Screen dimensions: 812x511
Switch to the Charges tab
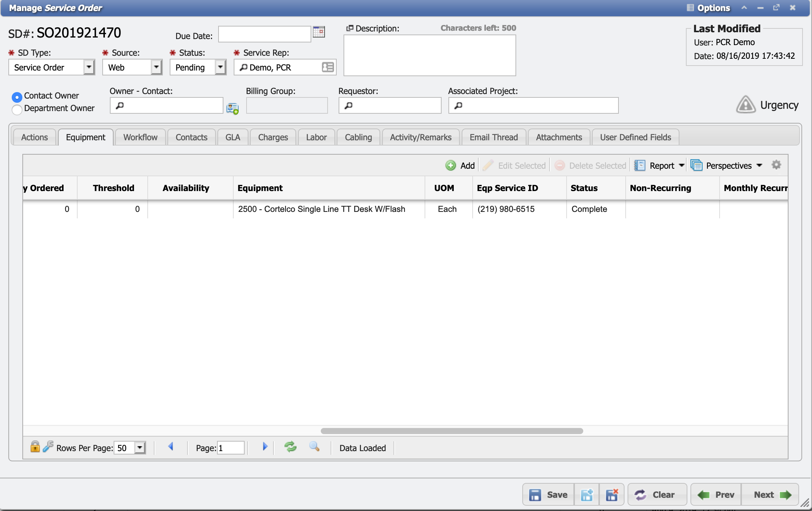(273, 137)
